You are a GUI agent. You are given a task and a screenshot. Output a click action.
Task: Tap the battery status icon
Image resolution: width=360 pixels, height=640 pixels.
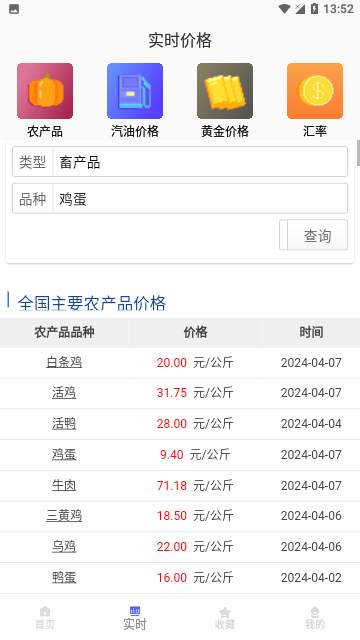314,9
